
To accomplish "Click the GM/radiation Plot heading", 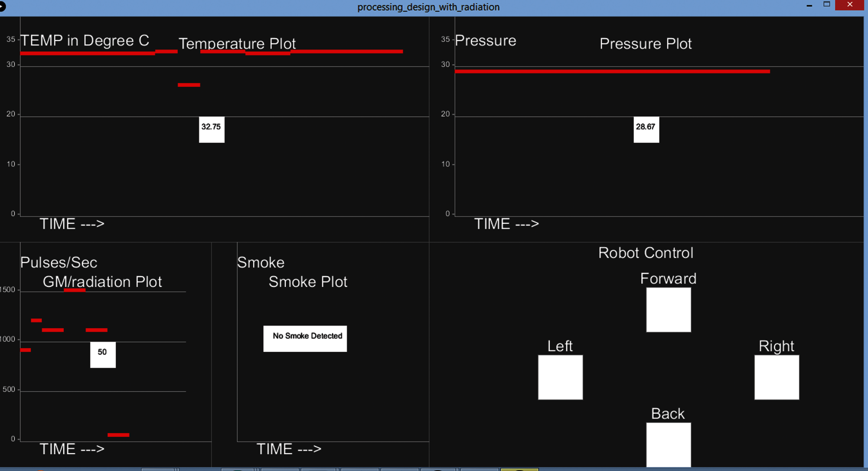I will [102, 282].
